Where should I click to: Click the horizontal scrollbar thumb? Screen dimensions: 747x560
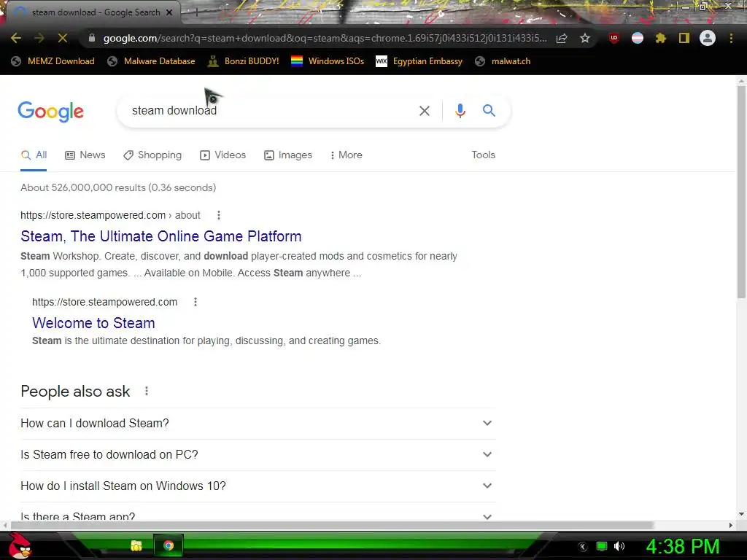(x=332, y=525)
